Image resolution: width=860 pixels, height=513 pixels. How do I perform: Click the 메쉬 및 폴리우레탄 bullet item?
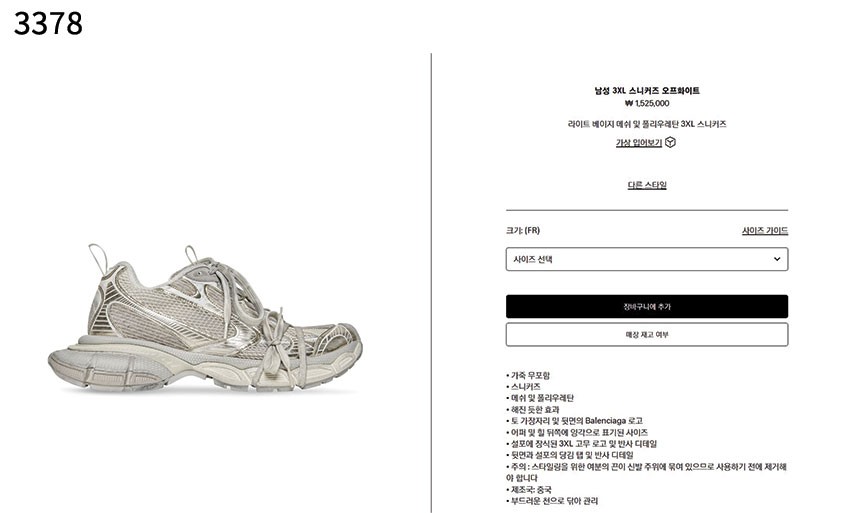click(540, 398)
